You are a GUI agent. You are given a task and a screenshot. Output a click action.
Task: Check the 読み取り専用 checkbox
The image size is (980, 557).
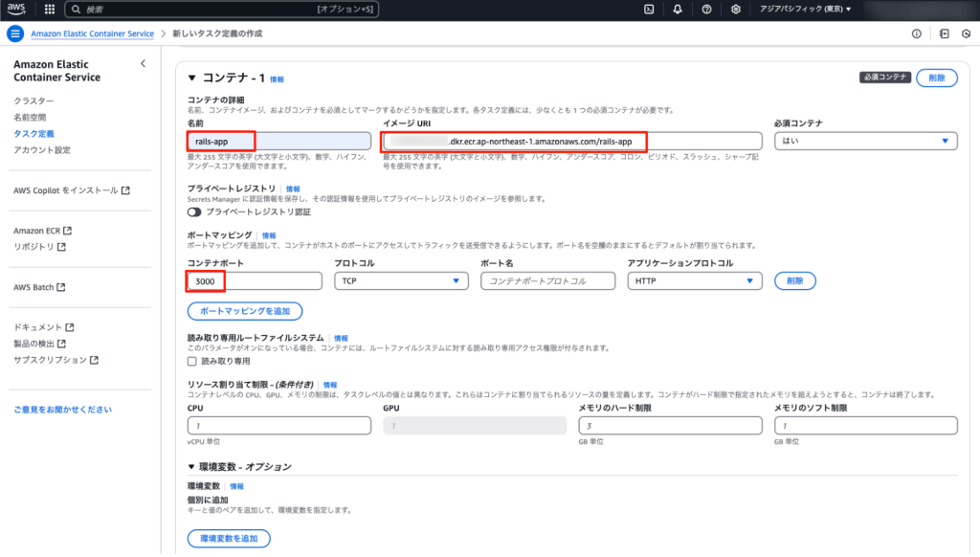coord(192,362)
